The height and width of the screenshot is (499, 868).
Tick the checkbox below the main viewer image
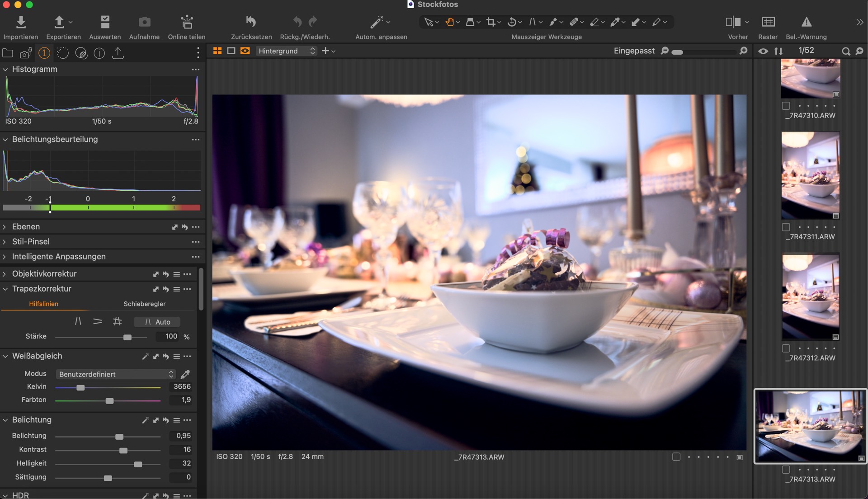[x=676, y=457]
